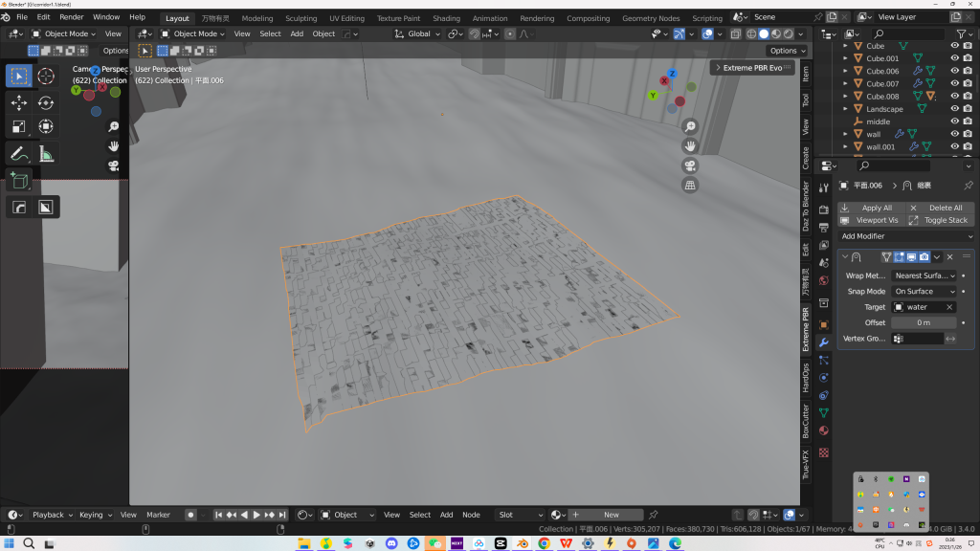
Task: Toggle modifier display in render
Action: point(924,256)
